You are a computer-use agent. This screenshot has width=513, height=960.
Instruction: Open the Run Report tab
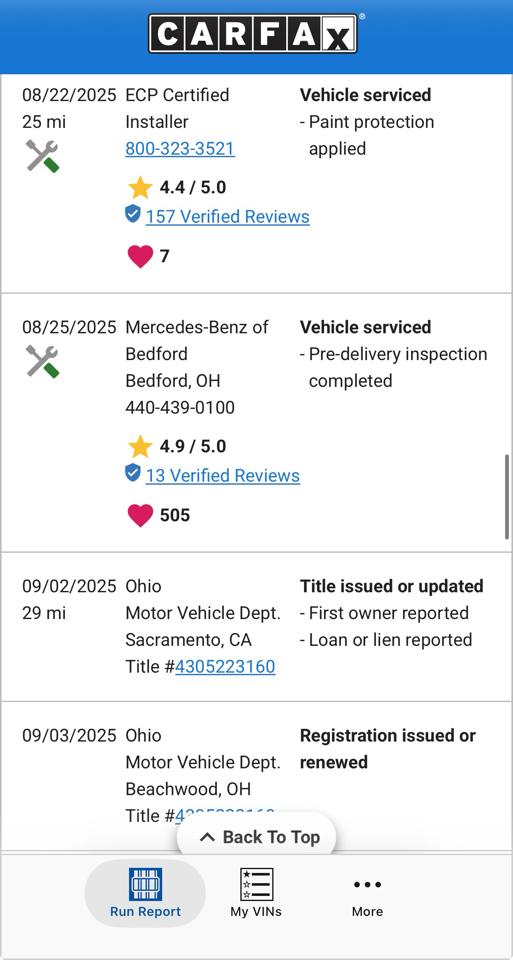coord(146,893)
